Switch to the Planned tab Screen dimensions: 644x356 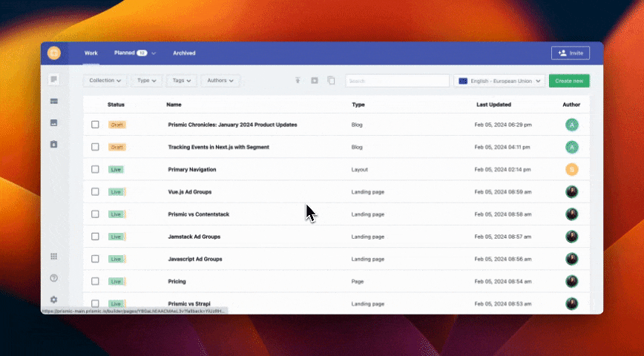point(125,53)
